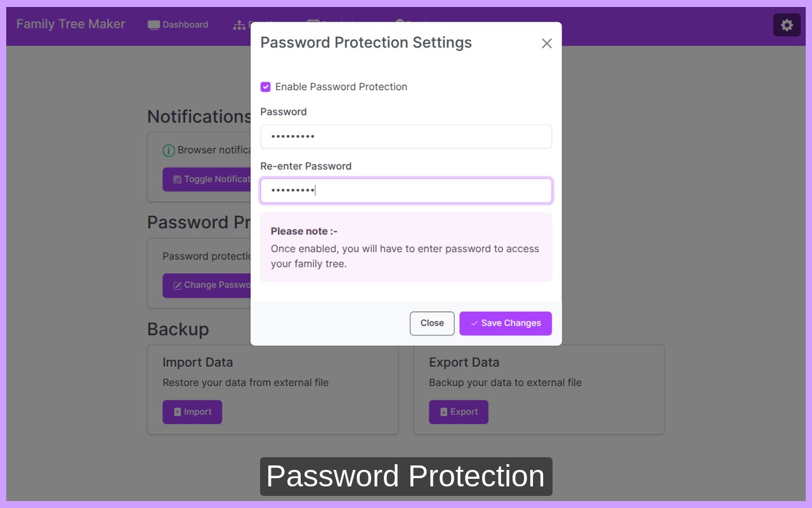Click the Import button's file icon
The image size is (812, 508).
(178, 412)
